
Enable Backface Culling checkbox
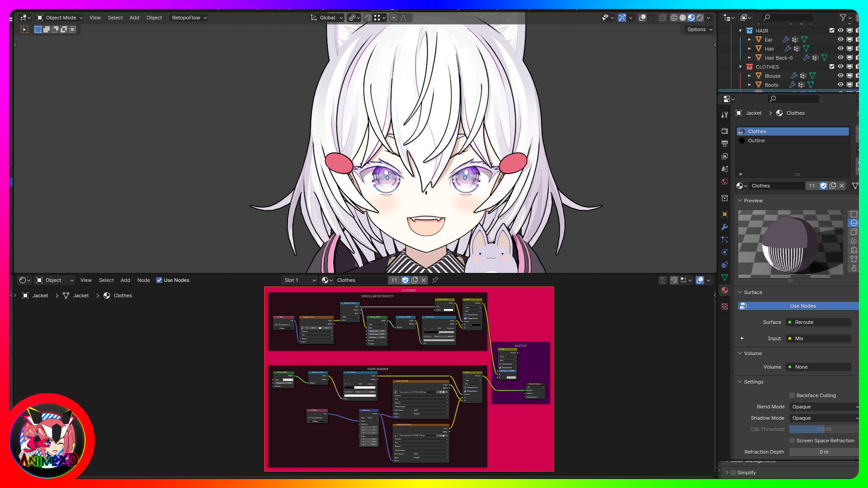click(792, 395)
